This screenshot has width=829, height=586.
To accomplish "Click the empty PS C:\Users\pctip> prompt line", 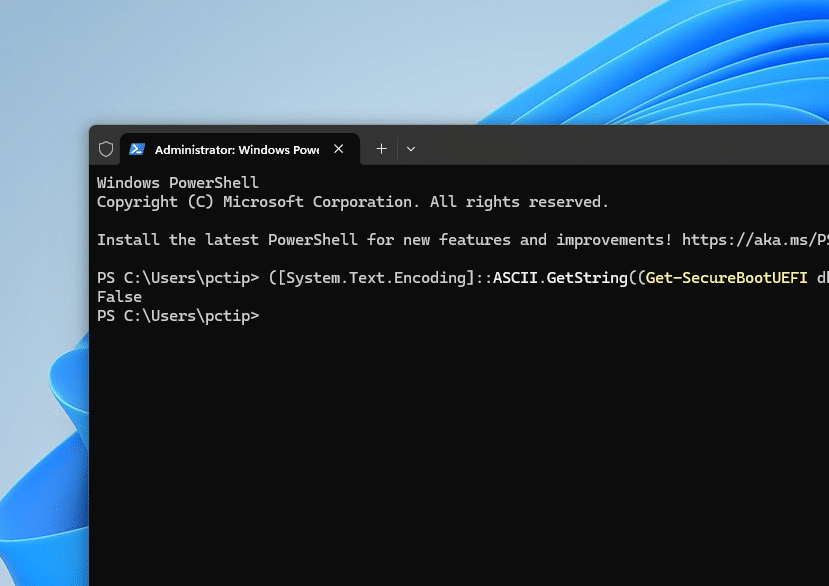I will click(178, 316).
